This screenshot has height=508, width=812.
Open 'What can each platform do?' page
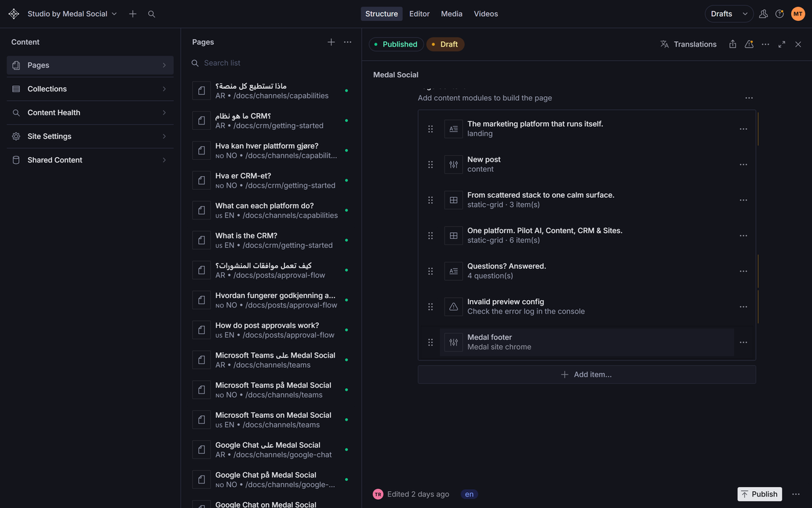271,210
